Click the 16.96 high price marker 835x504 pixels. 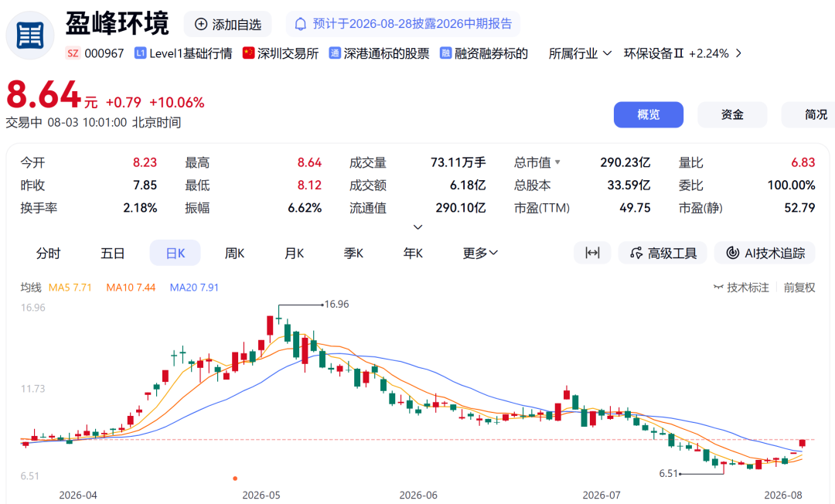[x=336, y=305]
